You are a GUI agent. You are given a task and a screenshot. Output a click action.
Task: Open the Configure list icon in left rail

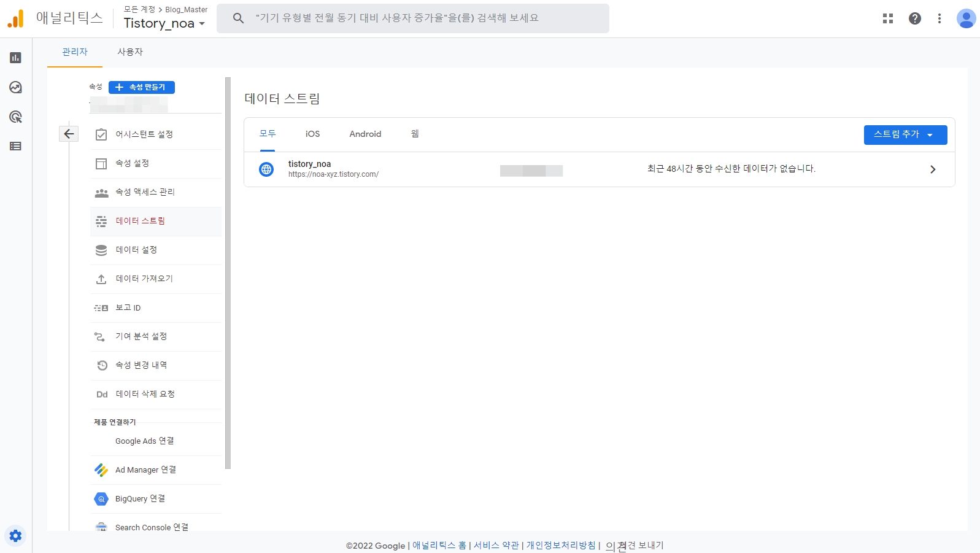click(16, 146)
